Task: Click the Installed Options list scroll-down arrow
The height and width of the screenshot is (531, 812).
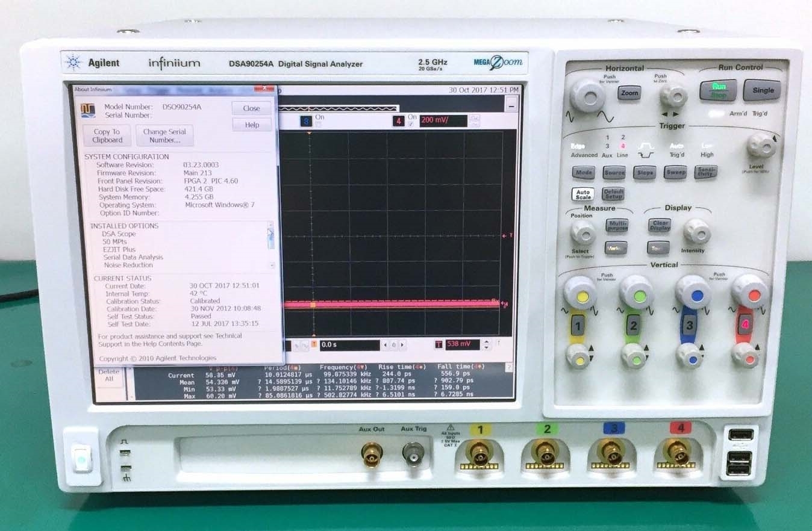Action: point(272,265)
